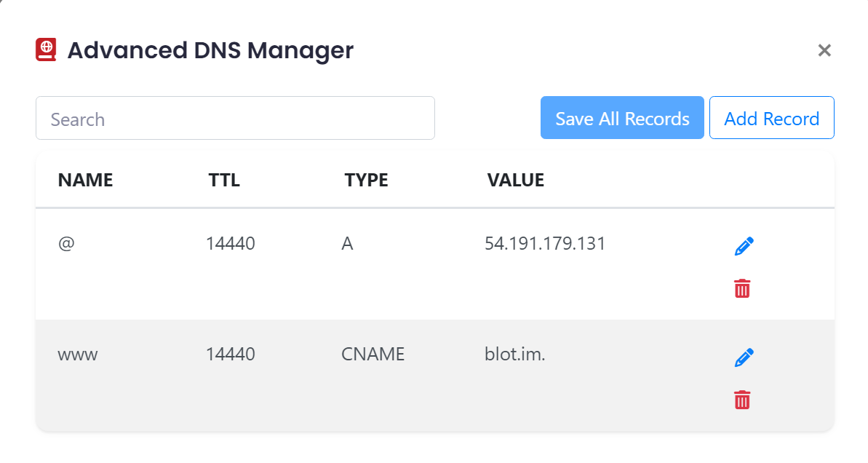Close the Advanced DNS Manager dialog
The height and width of the screenshot is (463, 868).
pos(824,50)
